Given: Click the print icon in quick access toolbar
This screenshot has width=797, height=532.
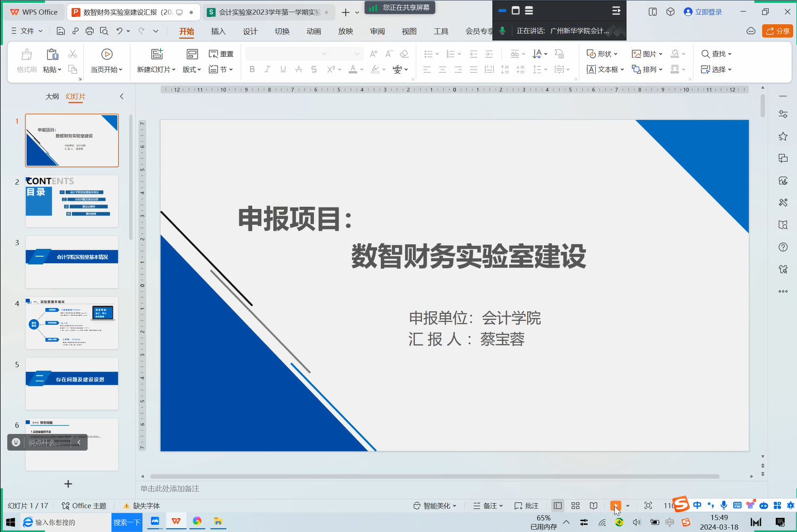Looking at the screenshot, I should tap(89, 31).
